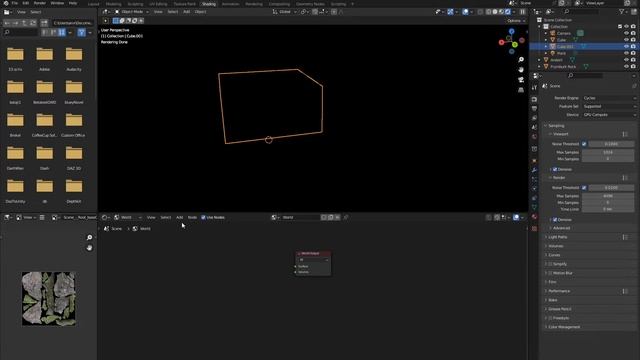Open the 3D viewport Object menu
Image resolution: width=640 pixels, height=360 pixels.
[200, 12]
